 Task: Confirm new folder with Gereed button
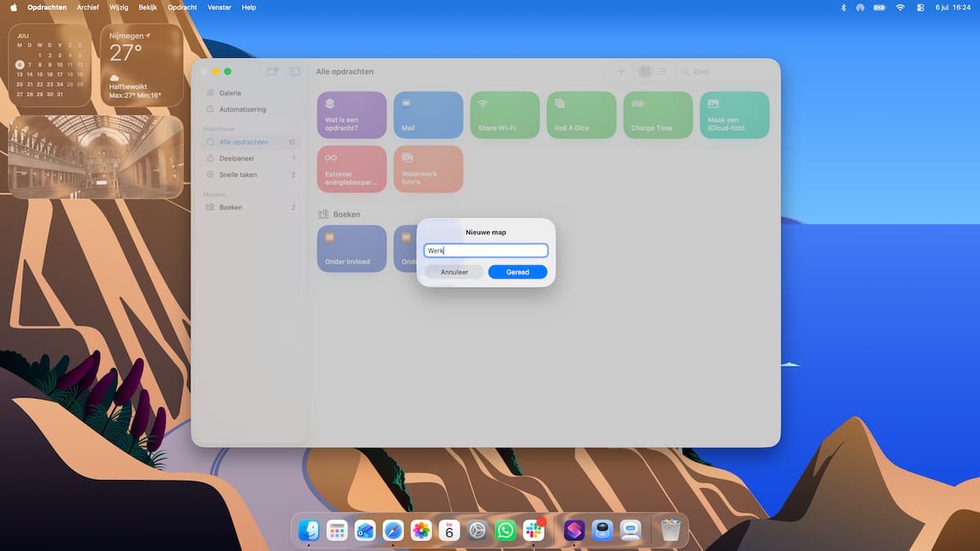(518, 272)
